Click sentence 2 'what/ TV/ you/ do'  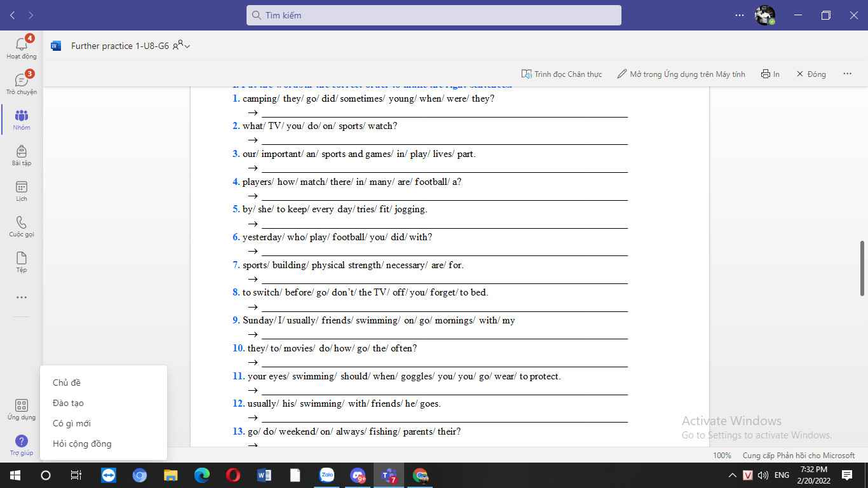click(281, 126)
